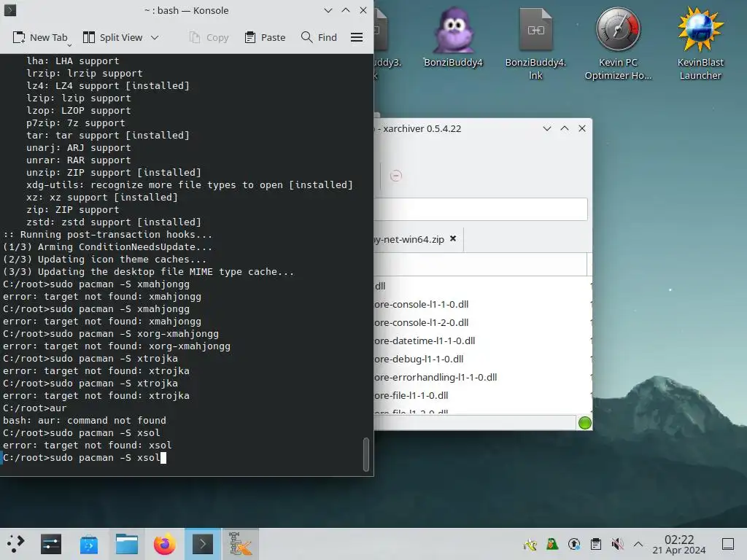Viewport: 747px width, 560px height.
Task: Click 'xdg-utils: recognize more file types' line
Action: 190,184
